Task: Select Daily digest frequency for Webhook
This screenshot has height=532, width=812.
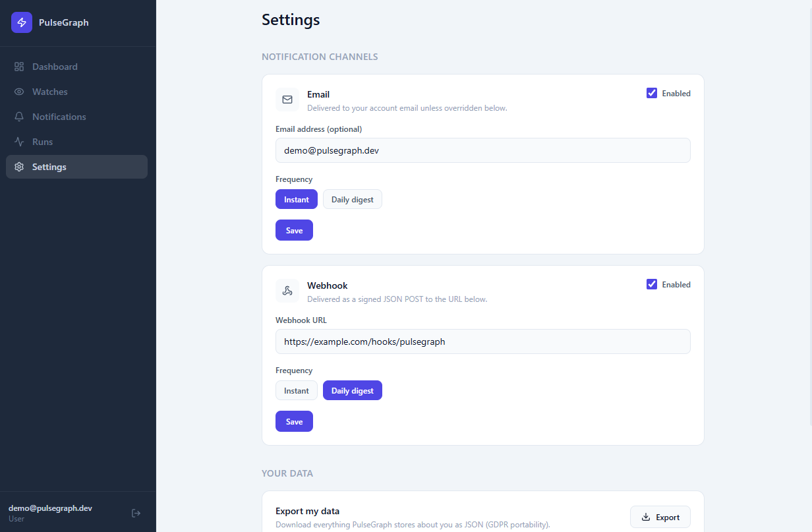Action: pyautogui.click(x=353, y=390)
